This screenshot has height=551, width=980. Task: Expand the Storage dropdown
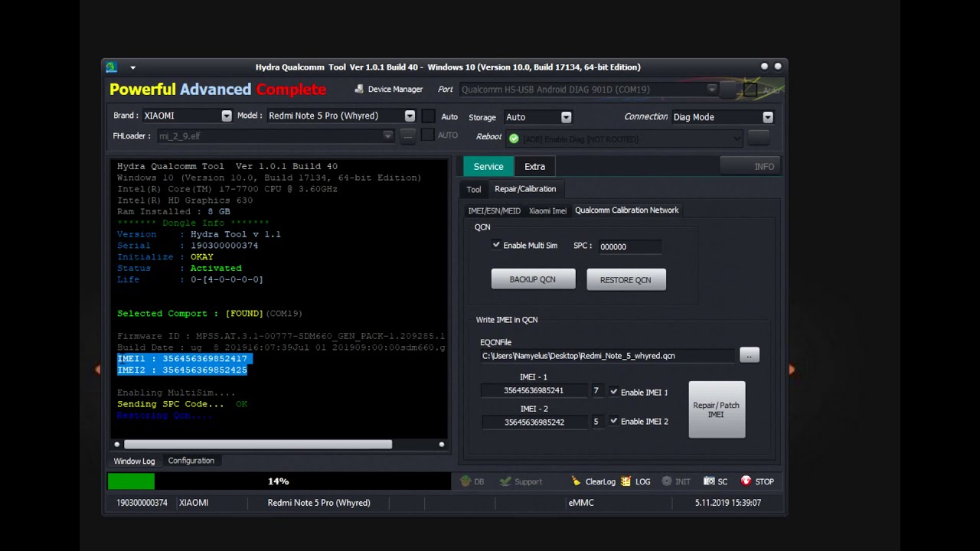coord(566,117)
